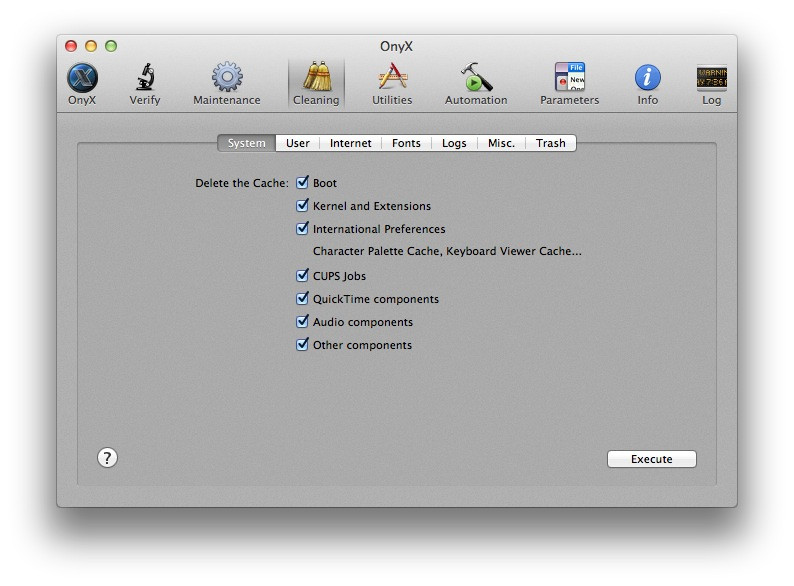The width and height of the screenshot is (794, 586).
Task: Close the OnyX window
Action: tap(71, 46)
